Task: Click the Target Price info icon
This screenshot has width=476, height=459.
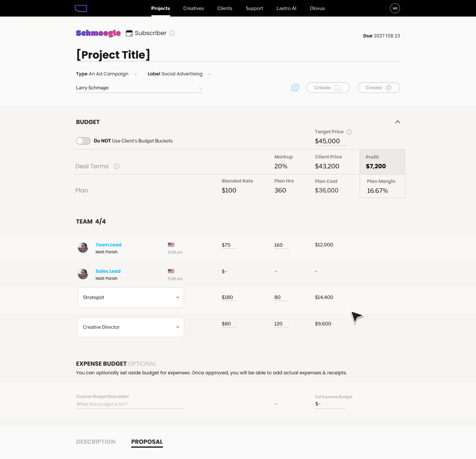Action: (x=349, y=132)
